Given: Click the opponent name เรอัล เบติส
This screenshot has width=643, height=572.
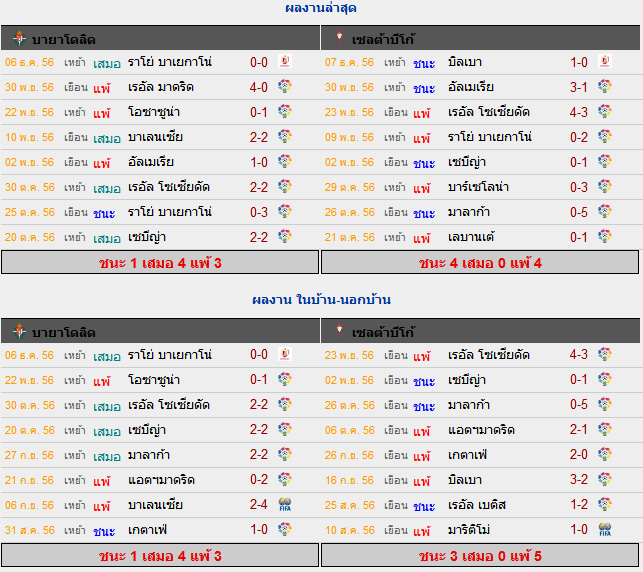Looking at the screenshot, I should (477, 505).
